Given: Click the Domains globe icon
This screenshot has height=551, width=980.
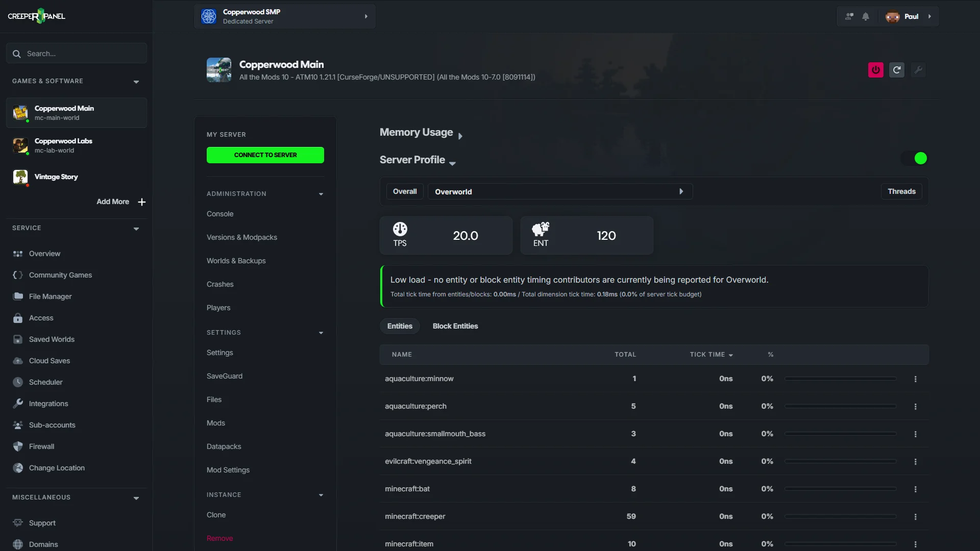Looking at the screenshot, I should [18, 544].
